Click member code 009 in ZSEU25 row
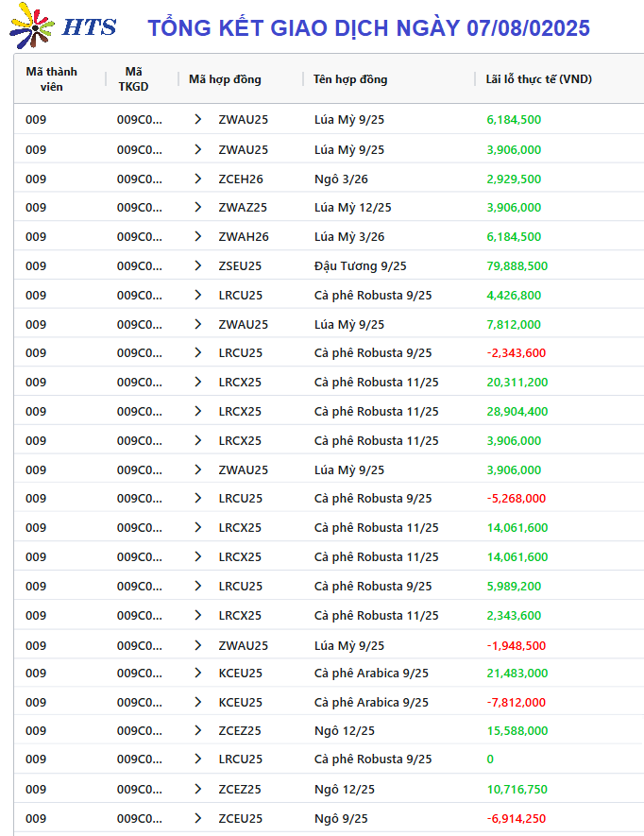Screen dimensions: 644x836 click(36, 266)
